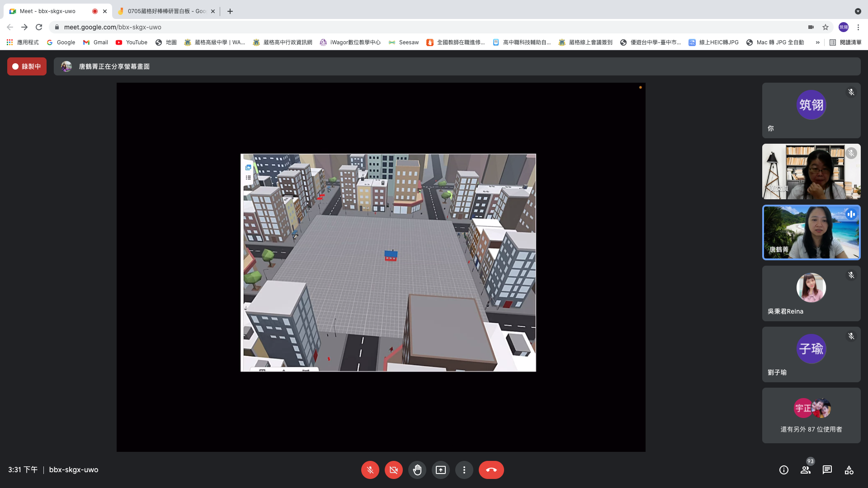The image size is (868, 488).
Task: Expand the hidden bookmarks chevron
Action: point(817,42)
